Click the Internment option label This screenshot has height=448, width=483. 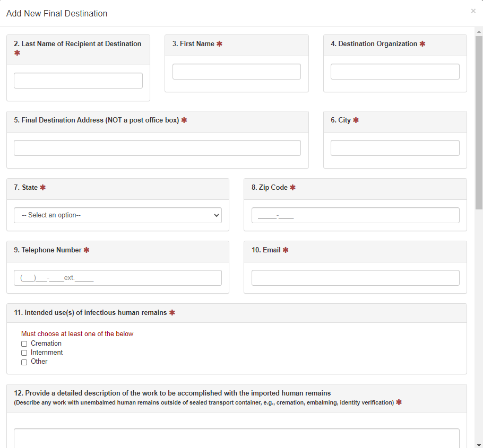coord(47,353)
